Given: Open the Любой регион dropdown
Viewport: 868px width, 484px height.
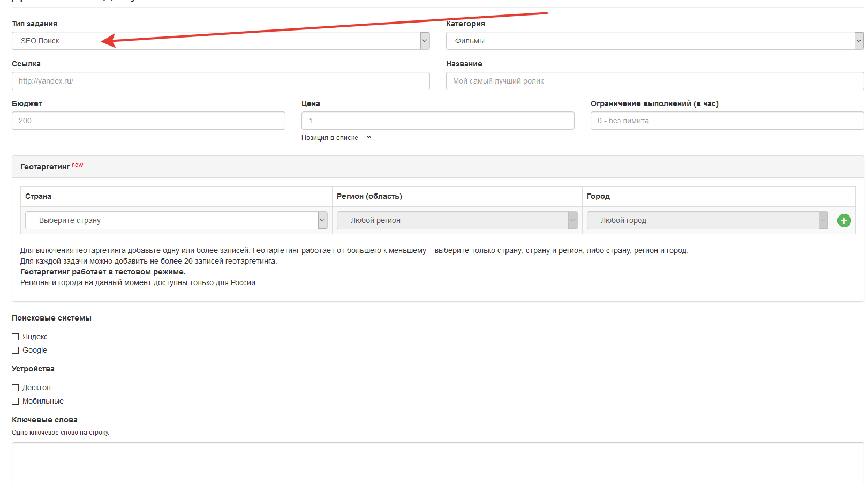Looking at the screenshot, I should click(457, 220).
